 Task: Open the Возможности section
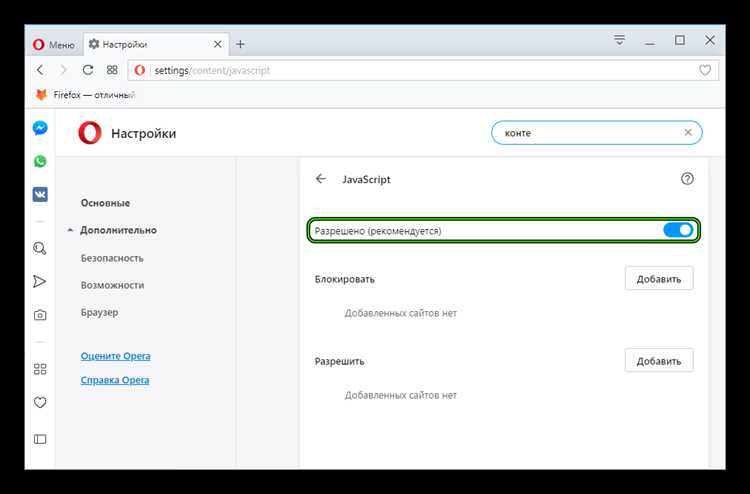click(x=112, y=285)
